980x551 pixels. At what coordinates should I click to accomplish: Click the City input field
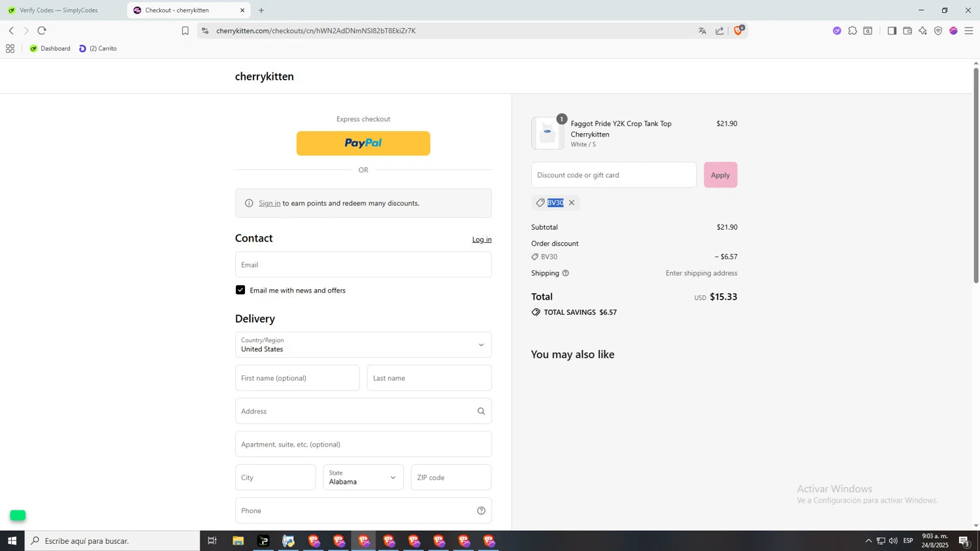click(x=276, y=477)
